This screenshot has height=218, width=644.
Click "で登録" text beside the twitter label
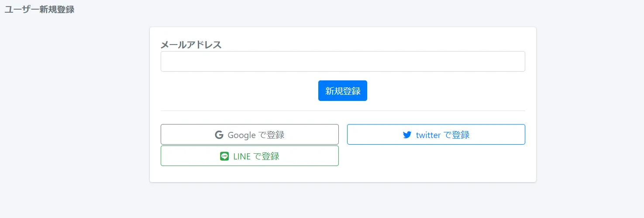(x=457, y=135)
